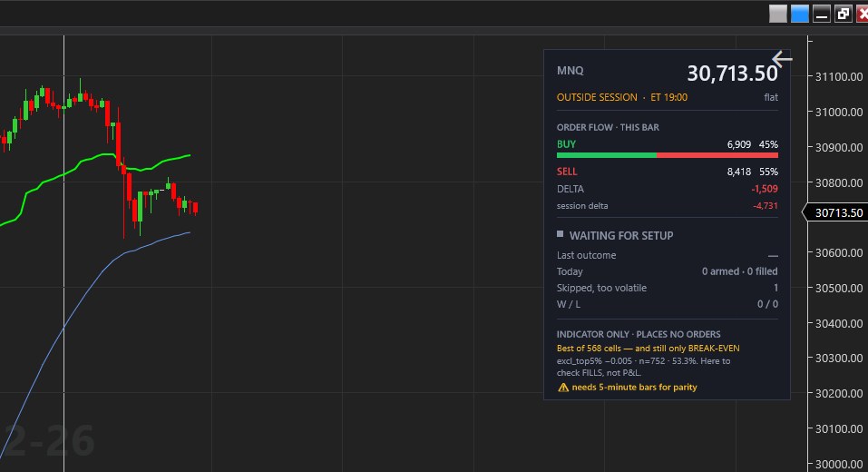The image size is (868, 472).
Task: Click the last red candlestick on chart
Action: (195, 208)
